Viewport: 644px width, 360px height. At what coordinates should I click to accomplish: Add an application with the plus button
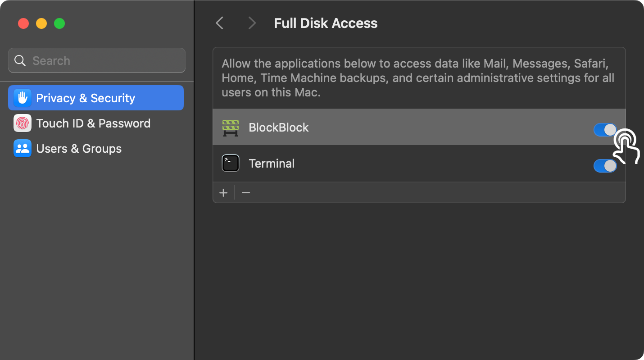click(223, 193)
